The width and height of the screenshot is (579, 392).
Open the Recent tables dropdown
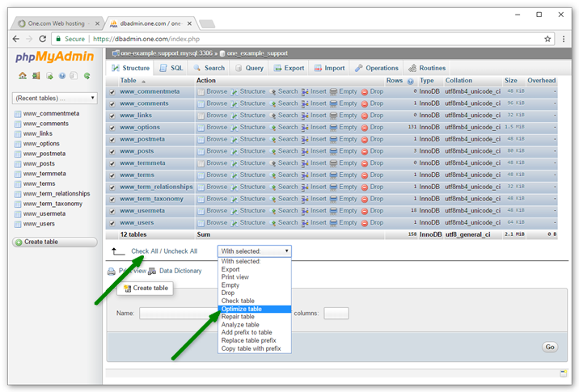click(55, 98)
